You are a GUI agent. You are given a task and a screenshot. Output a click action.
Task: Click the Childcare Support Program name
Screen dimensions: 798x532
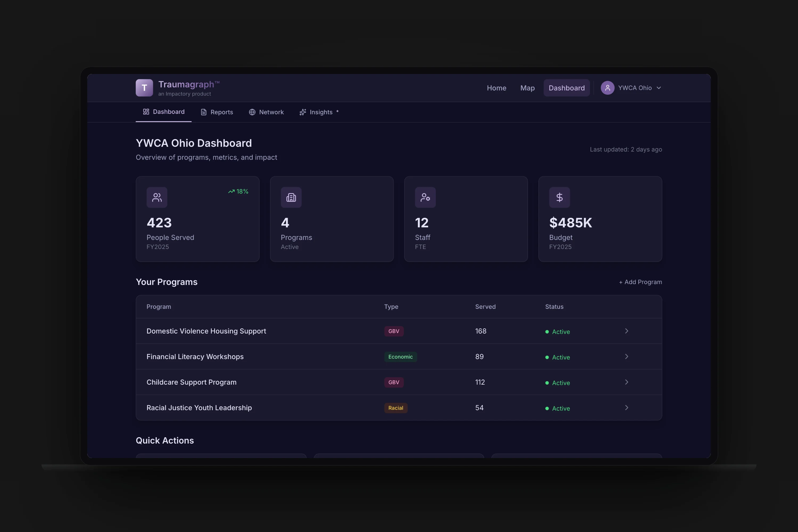coord(191,383)
